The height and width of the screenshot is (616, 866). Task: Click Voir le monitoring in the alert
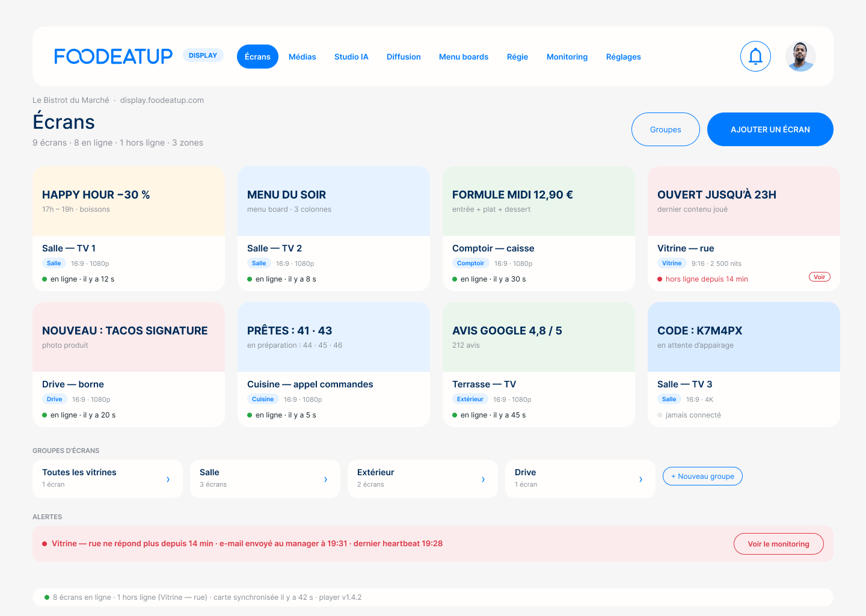[x=779, y=544]
